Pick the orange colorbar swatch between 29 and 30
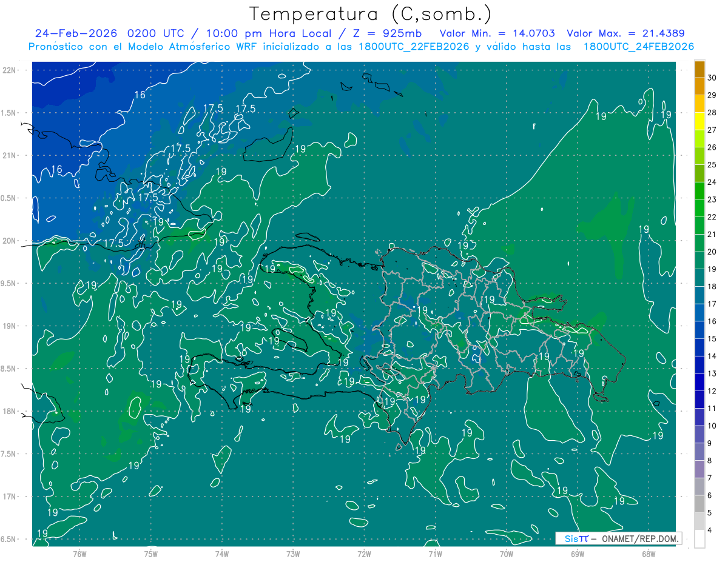Viewport: 728px width, 562px height. click(x=699, y=86)
